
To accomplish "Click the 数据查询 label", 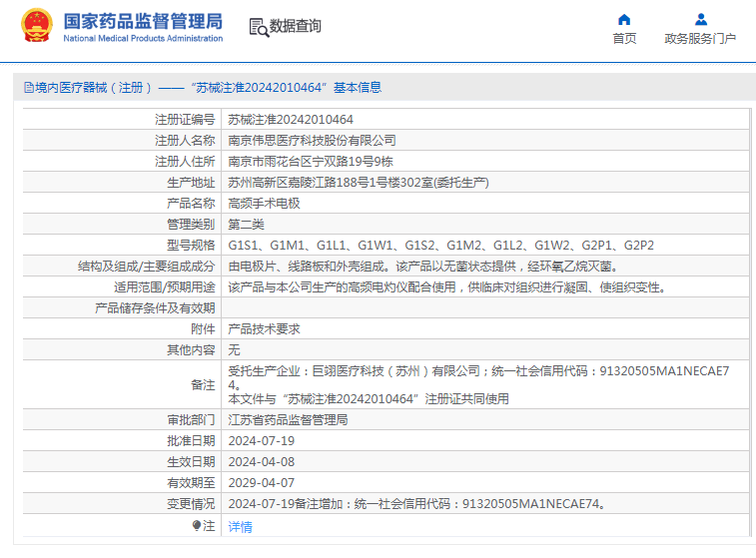I will (x=295, y=26).
